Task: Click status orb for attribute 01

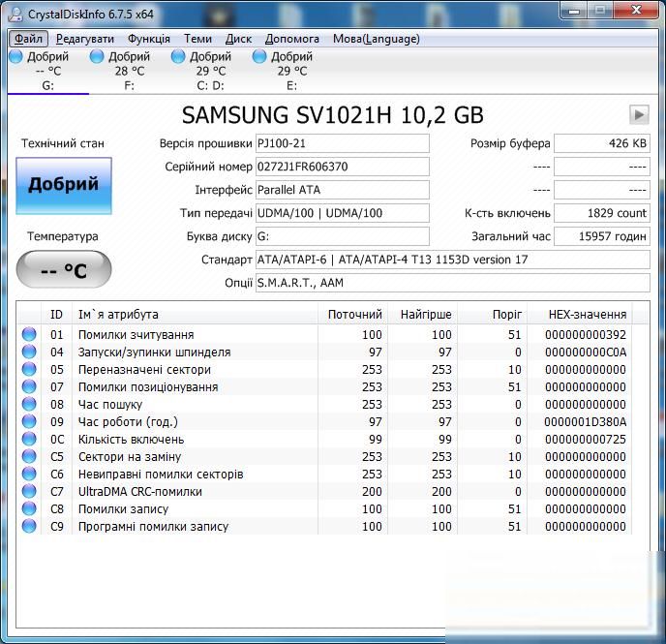Action: pyautogui.click(x=29, y=334)
